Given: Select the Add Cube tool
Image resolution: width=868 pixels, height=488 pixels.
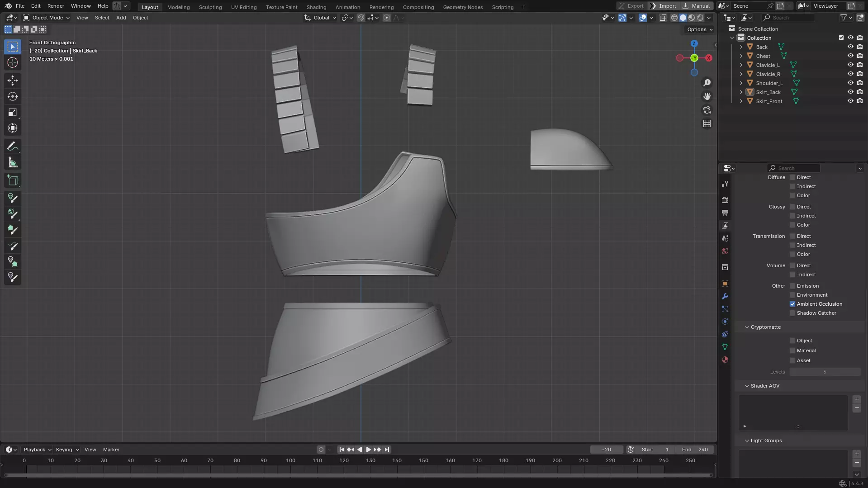Looking at the screenshot, I should tap(13, 180).
